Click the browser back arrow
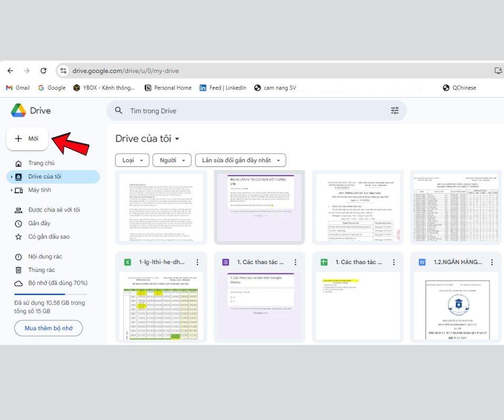 tap(10, 71)
